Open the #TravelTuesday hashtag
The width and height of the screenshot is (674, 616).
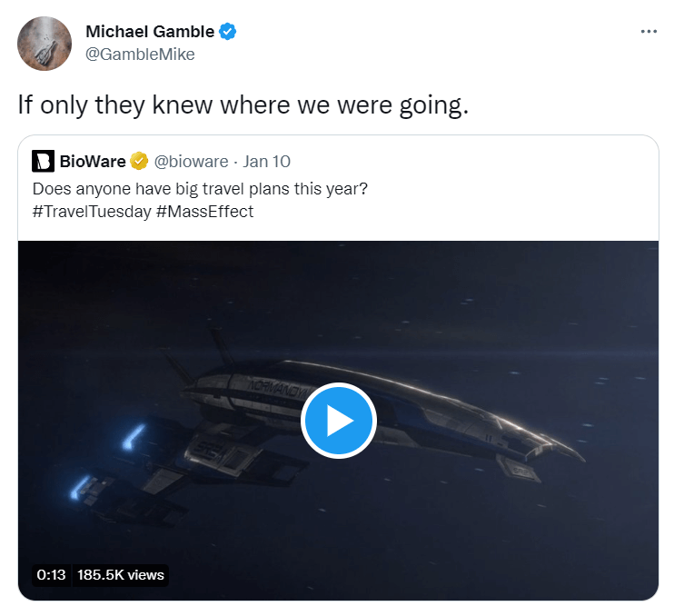point(92,212)
